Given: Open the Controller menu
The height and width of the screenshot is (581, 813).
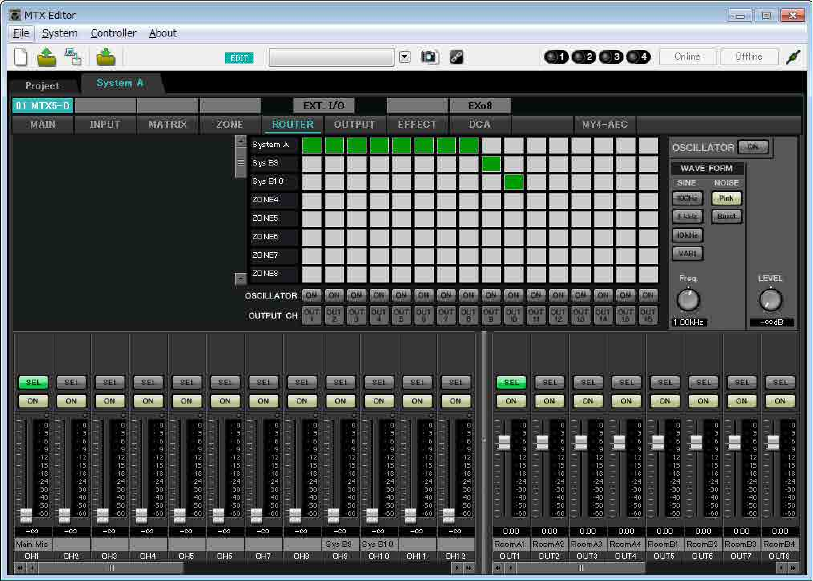Looking at the screenshot, I should coord(113,33).
